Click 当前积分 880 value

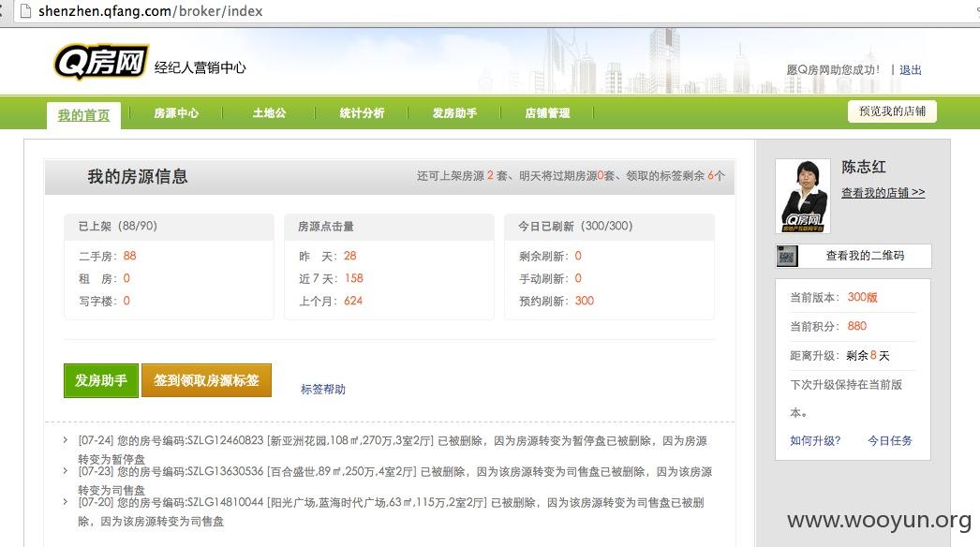click(x=857, y=326)
